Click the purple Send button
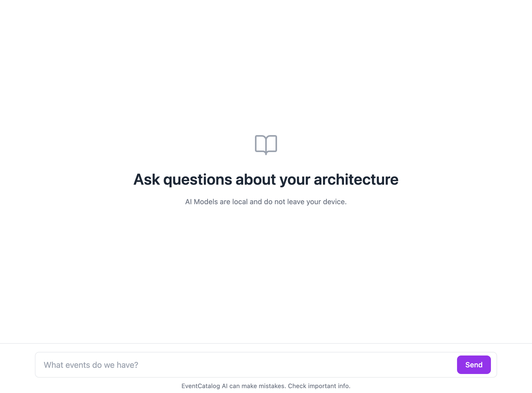Screen dimensions: 532x393 click(474, 364)
